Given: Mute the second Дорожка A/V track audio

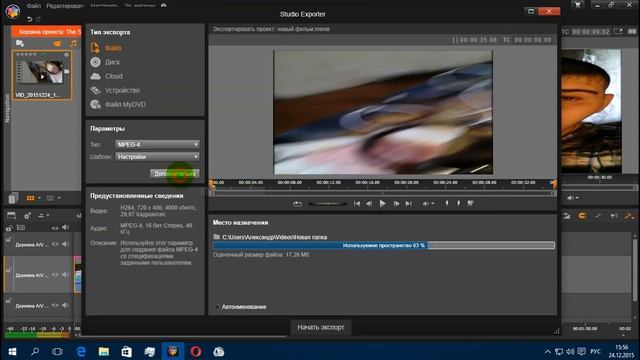Looking at the screenshot, I should 65,275.
